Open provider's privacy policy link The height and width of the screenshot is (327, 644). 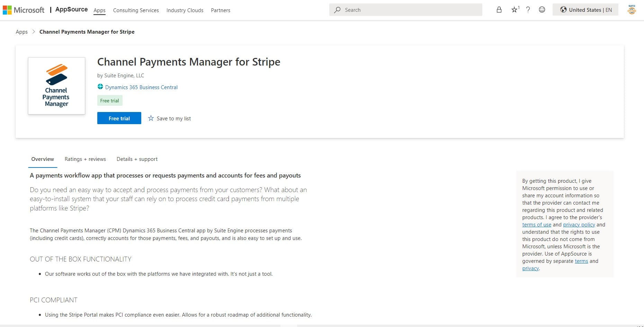click(x=579, y=225)
